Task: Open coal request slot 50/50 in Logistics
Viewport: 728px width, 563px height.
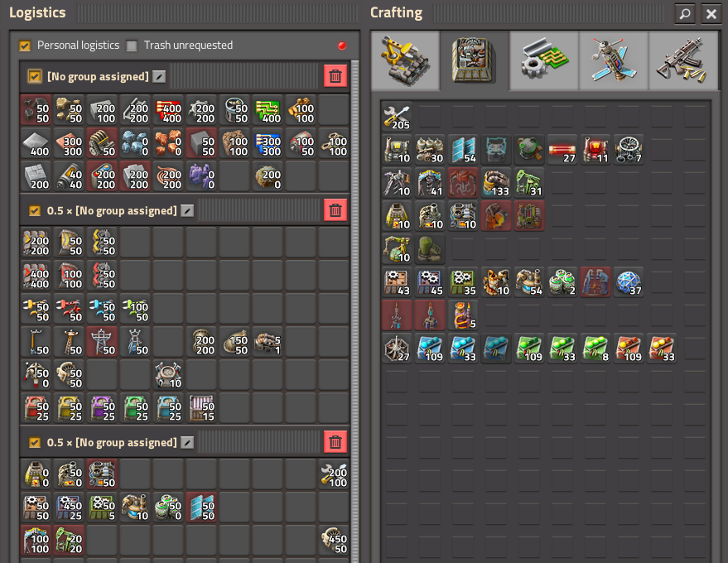Action: (36, 110)
